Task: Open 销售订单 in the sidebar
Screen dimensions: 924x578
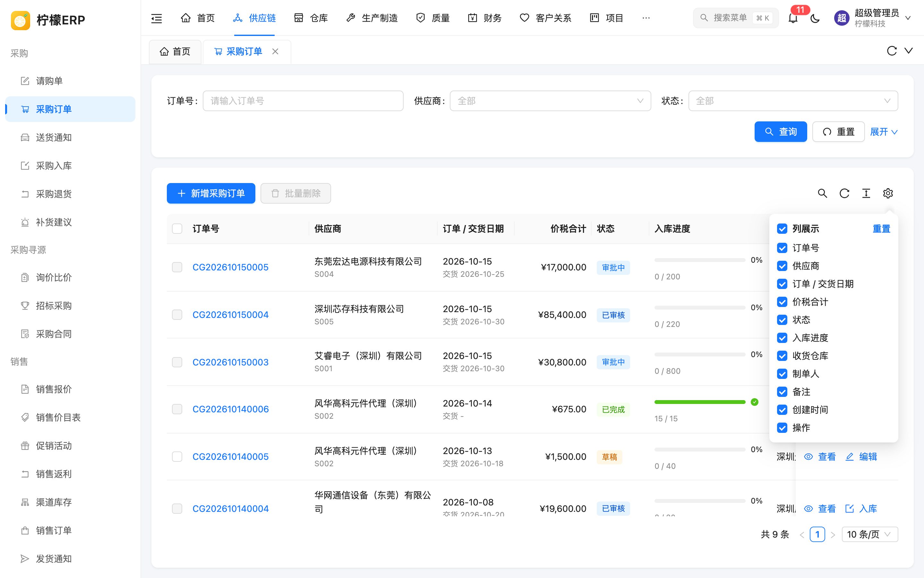Action: 70,530
